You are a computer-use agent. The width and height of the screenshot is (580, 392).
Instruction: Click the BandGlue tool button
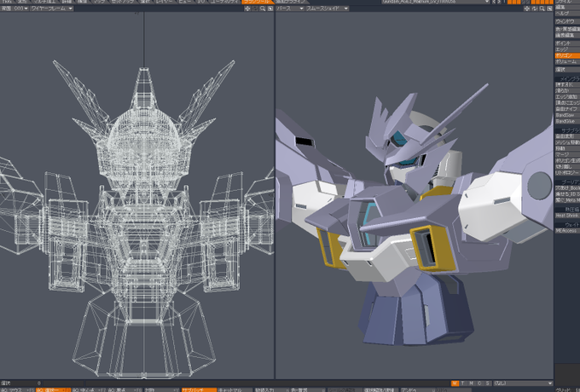pyautogui.click(x=567, y=122)
